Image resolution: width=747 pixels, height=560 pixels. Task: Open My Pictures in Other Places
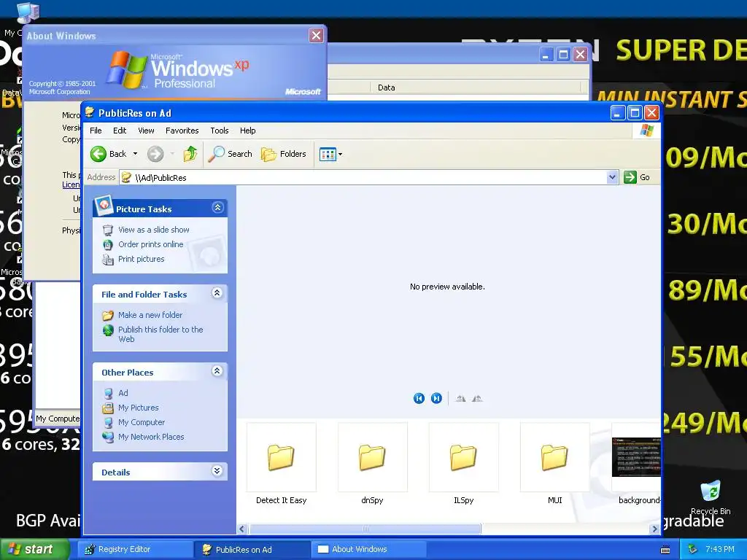coord(138,408)
